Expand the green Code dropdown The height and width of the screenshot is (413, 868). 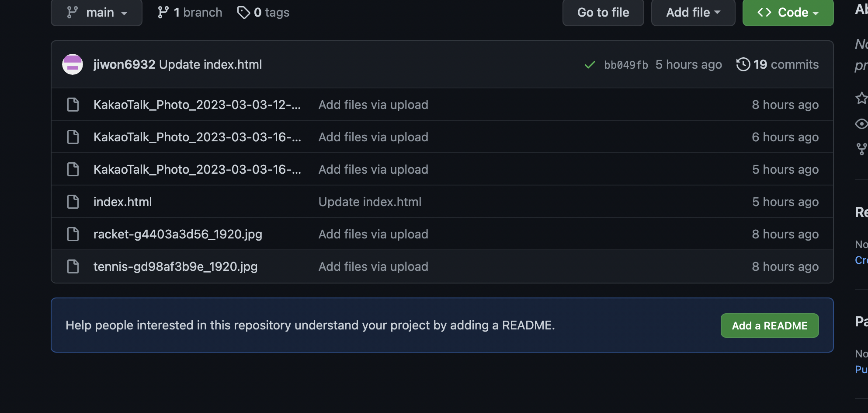(x=788, y=12)
